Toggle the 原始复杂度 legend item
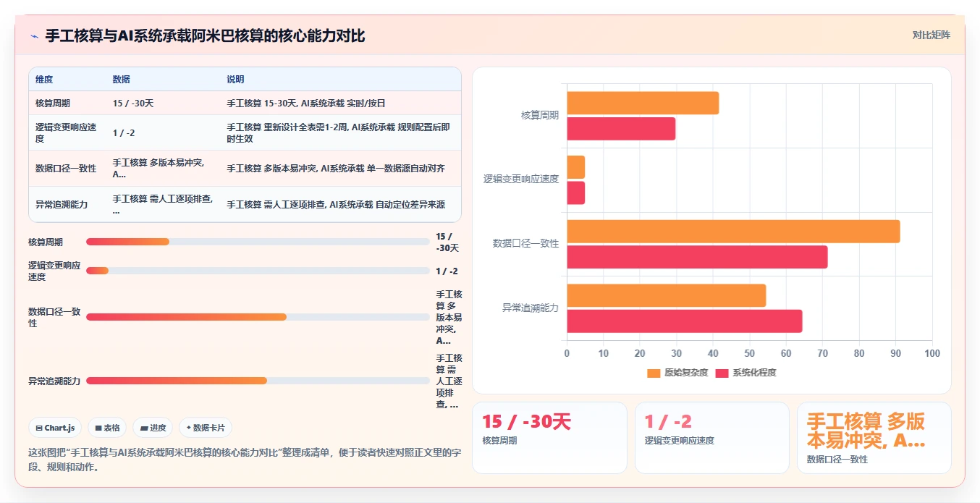The height and width of the screenshot is (503, 980). coord(677,373)
